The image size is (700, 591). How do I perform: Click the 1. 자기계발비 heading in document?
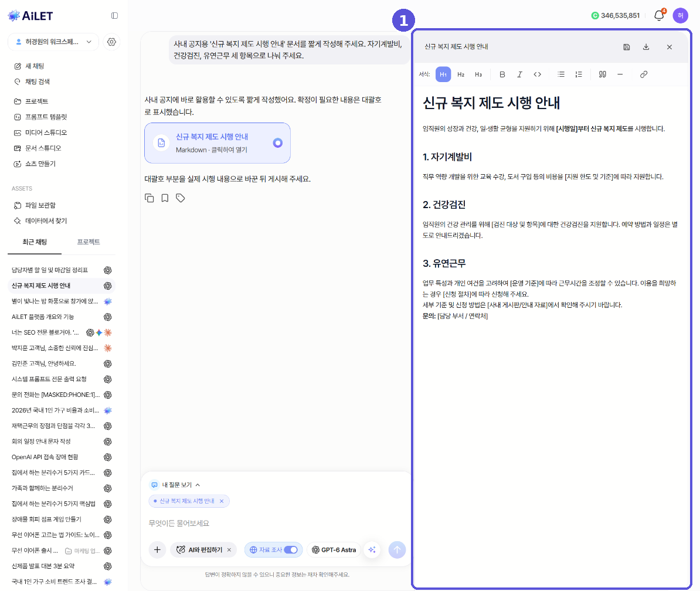[x=447, y=157]
